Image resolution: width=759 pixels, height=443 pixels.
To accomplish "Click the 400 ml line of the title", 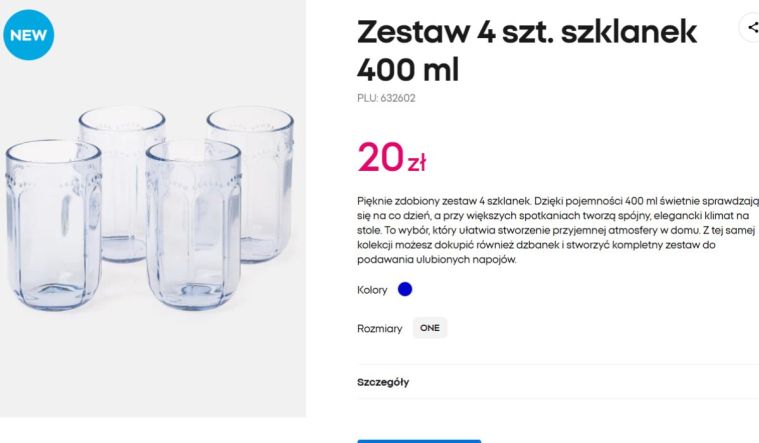I will coord(408,70).
